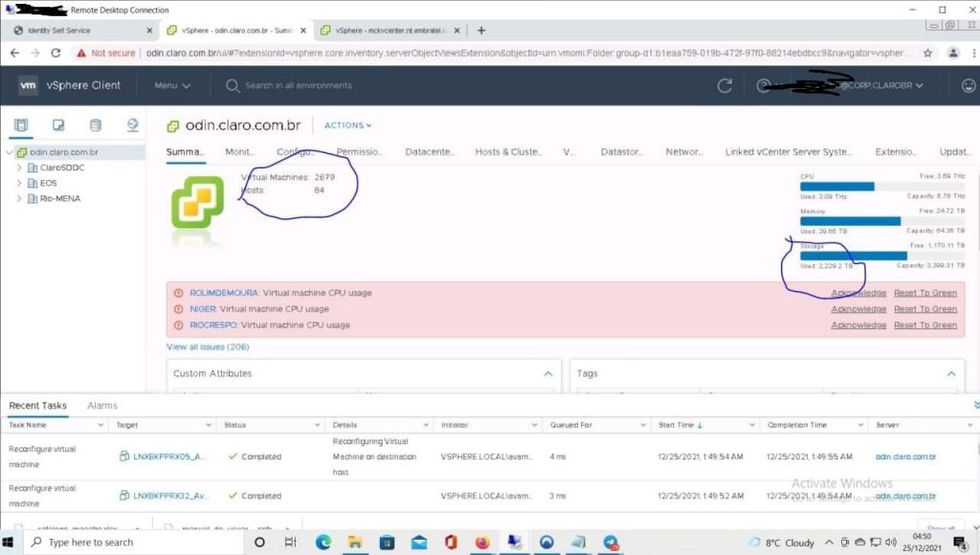Click the VM icon beside LNXBKPPRX05_A target
The height and width of the screenshot is (555, 980).
[x=123, y=456]
